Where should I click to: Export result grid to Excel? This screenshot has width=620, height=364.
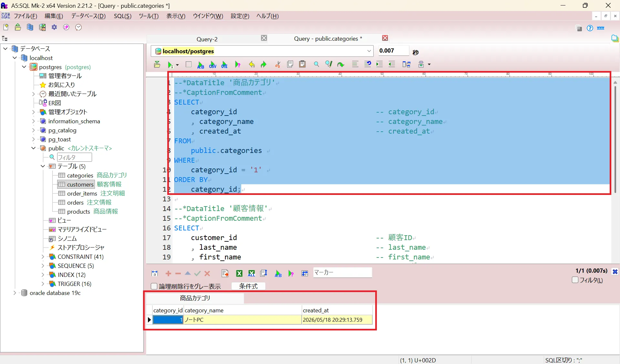point(239,273)
